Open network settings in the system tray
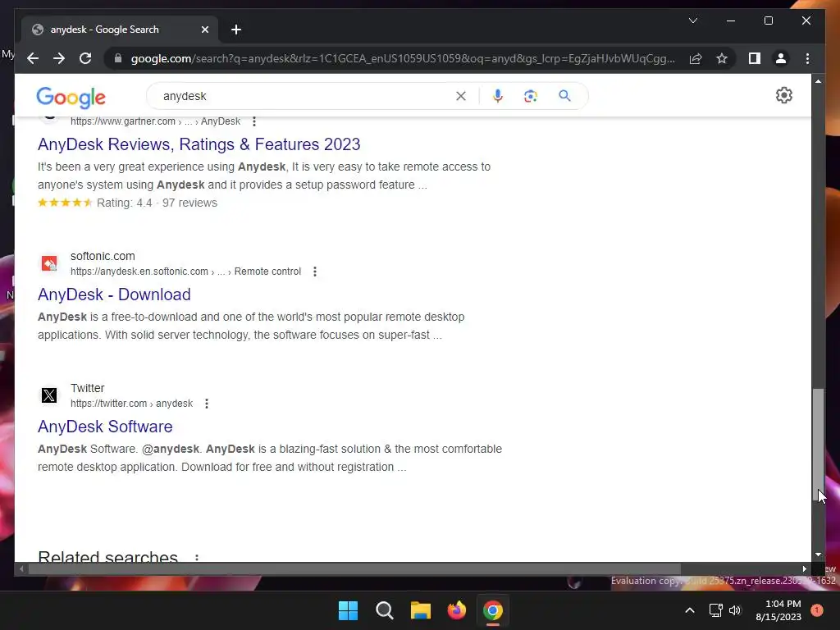840x630 pixels. 715,610
